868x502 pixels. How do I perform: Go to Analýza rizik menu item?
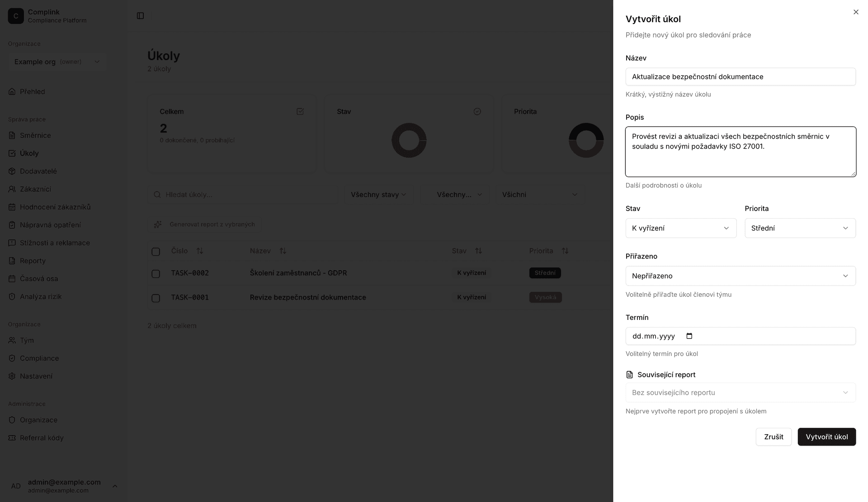coord(40,296)
